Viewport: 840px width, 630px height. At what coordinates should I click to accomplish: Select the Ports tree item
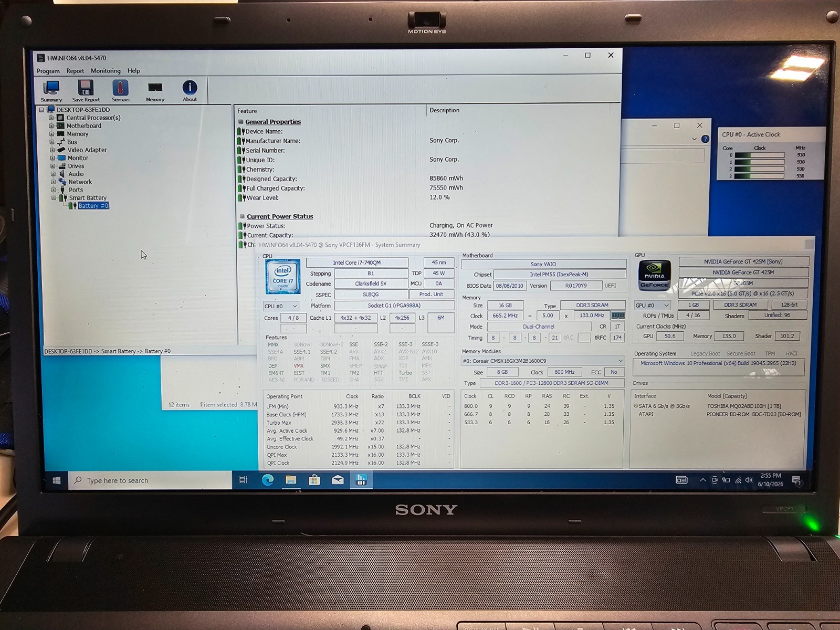76,190
